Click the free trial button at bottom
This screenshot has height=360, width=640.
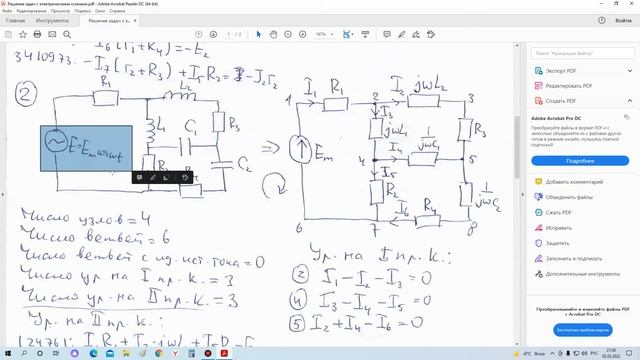(583, 330)
